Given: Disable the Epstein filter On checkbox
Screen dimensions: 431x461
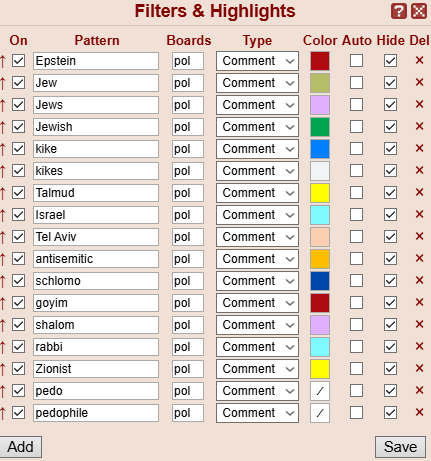Looking at the screenshot, I should pos(18,61).
